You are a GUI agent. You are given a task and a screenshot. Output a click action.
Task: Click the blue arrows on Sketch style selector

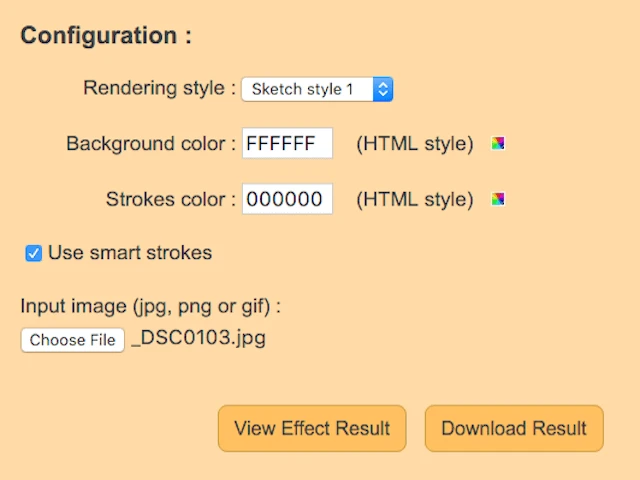[383, 89]
